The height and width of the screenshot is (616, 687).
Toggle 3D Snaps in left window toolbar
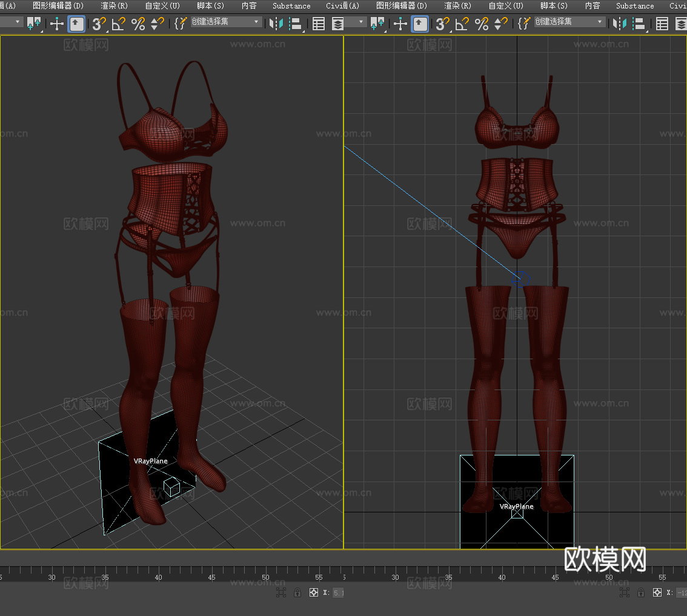point(99,24)
